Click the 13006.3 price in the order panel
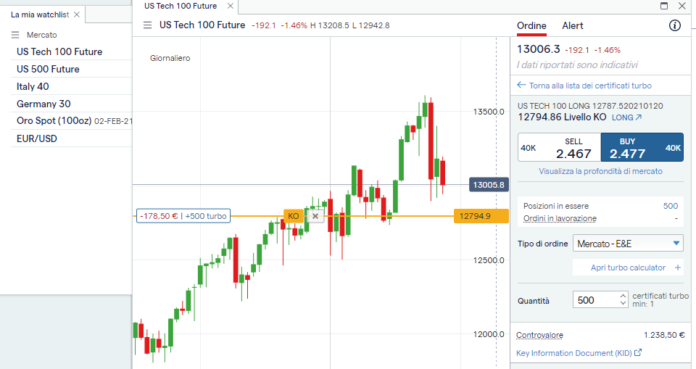Screen dimensions: 696x369 (538, 49)
